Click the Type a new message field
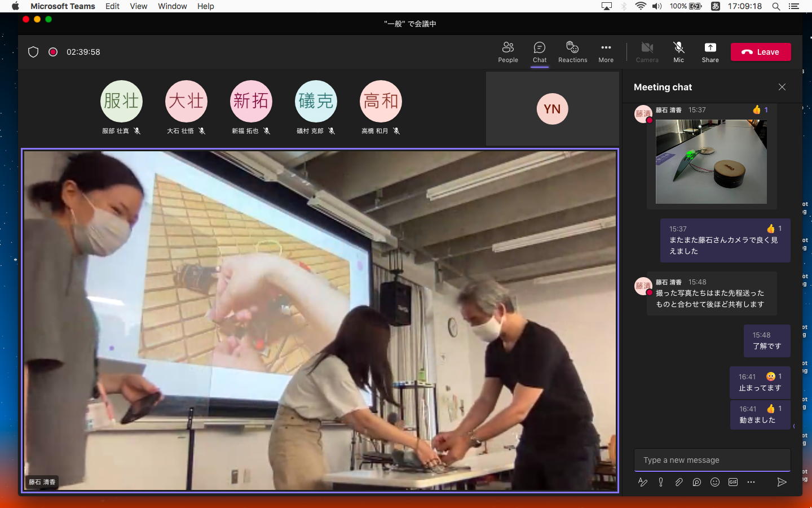Image resolution: width=812 pixels, height=508 pixels. (712, 460)
